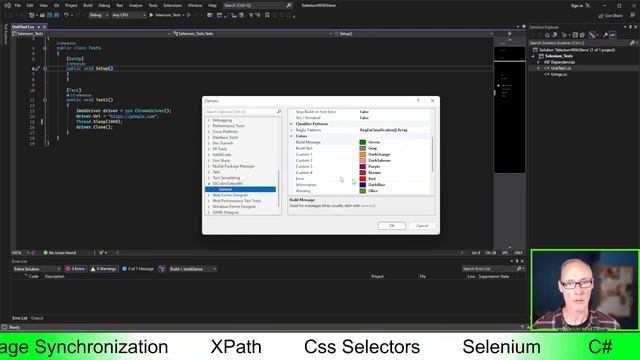640x360 pixels.
Task: Click the No issues found status indicator
Action: (x=60, y=253)
